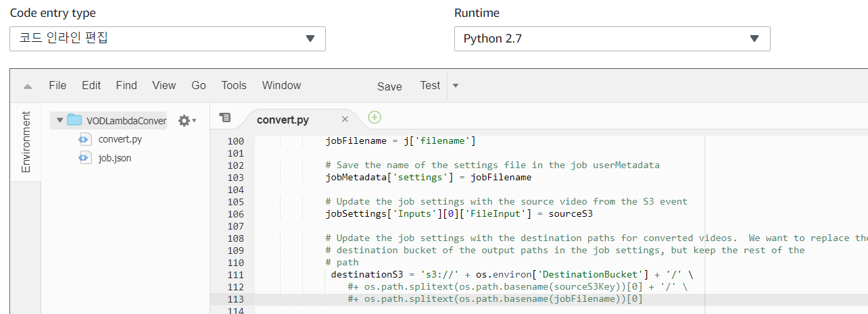Close the convert.py tab

(345, 120)
